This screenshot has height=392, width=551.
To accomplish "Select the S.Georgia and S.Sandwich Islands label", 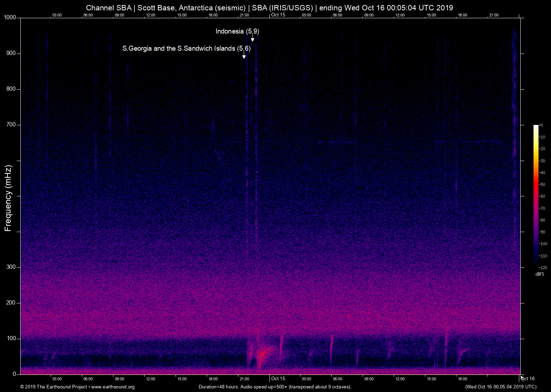I will [186, 49].
